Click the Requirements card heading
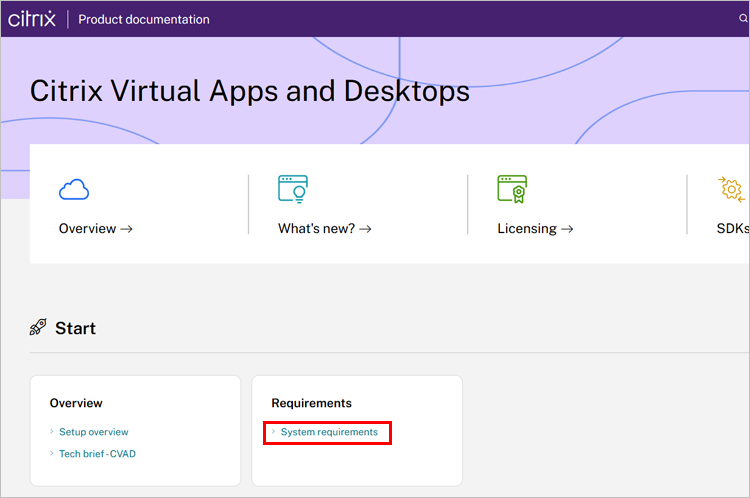750x498 pixels. pyautogui.click(x=311, y=403)
